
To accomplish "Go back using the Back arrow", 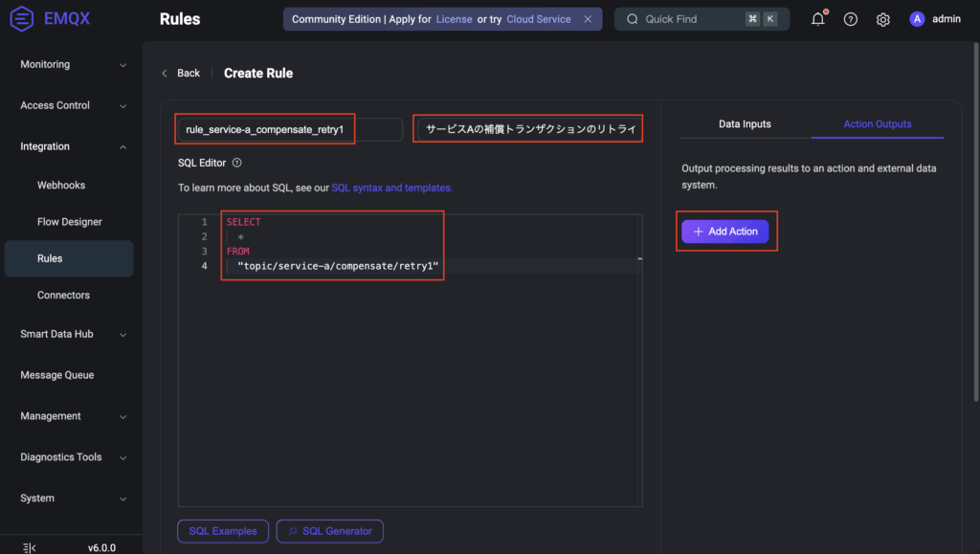I will point(180,73).
